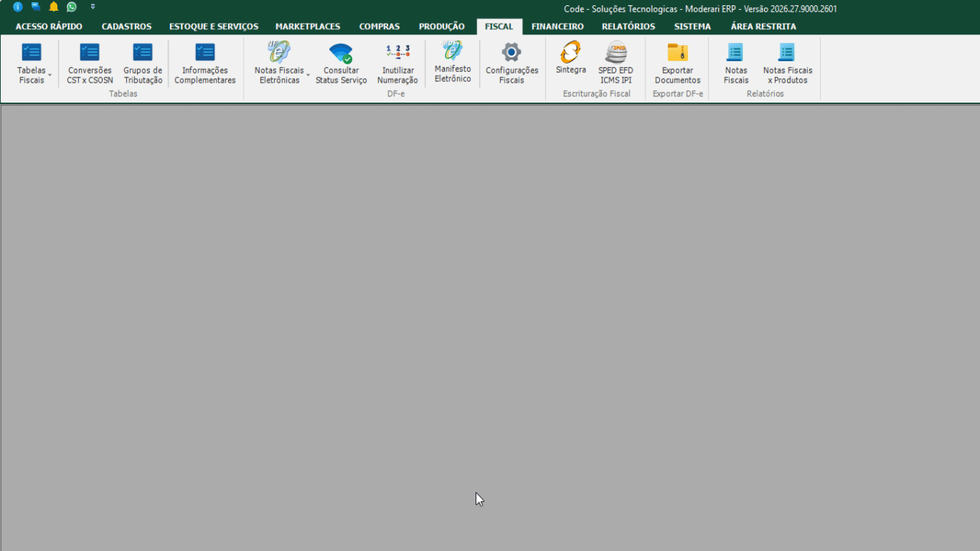This screenshot has width=980, height=551.
Task: Open the SISTEMA tab
Action: [x=692, y=27]
